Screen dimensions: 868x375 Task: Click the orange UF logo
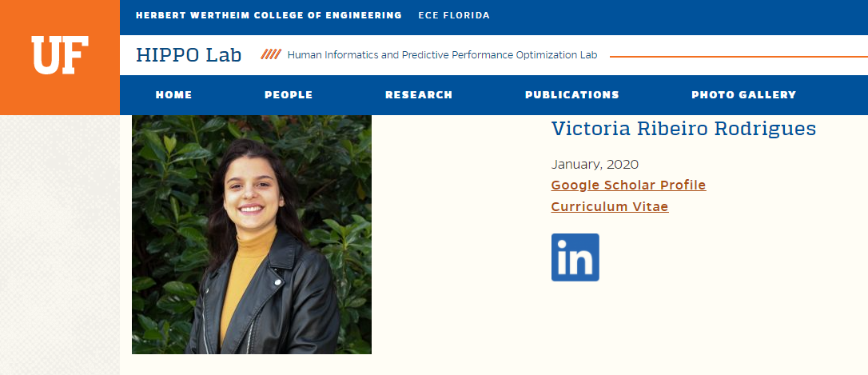coord(60,57)
